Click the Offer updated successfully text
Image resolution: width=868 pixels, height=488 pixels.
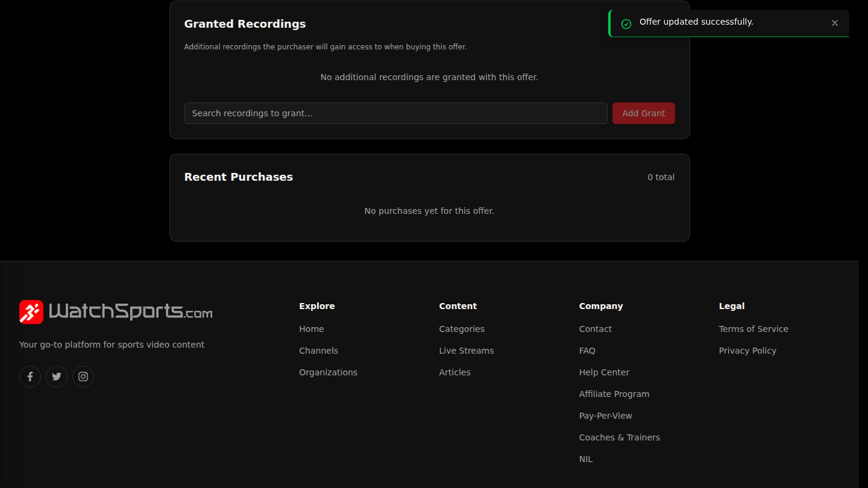pos(696,22)
